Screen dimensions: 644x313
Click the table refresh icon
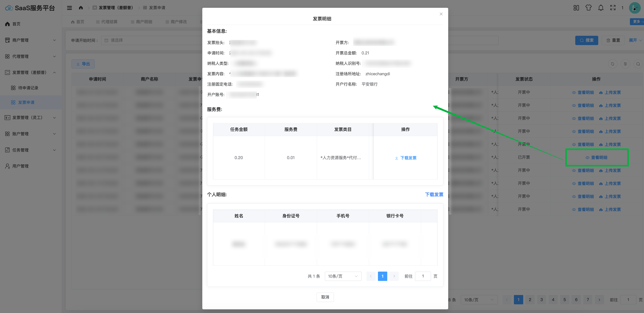612,64
